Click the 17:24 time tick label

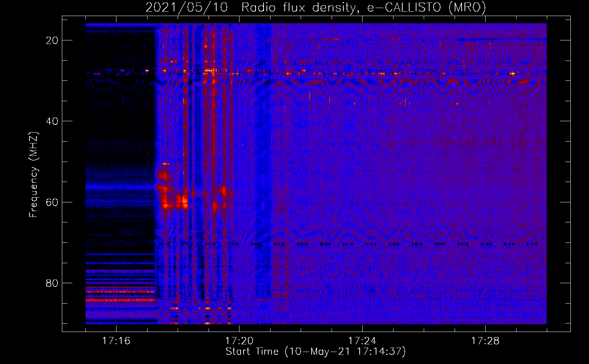pyautogui.click(x=362, y=341)
